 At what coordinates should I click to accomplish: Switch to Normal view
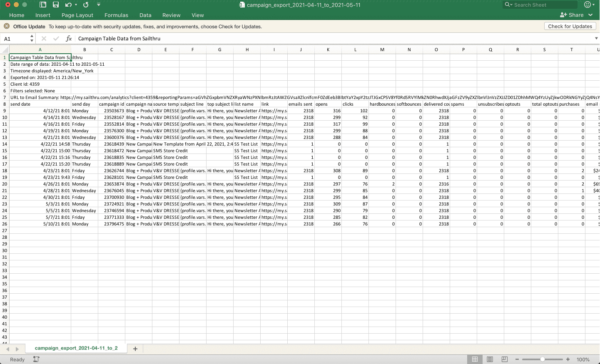(x=475, y=359)
